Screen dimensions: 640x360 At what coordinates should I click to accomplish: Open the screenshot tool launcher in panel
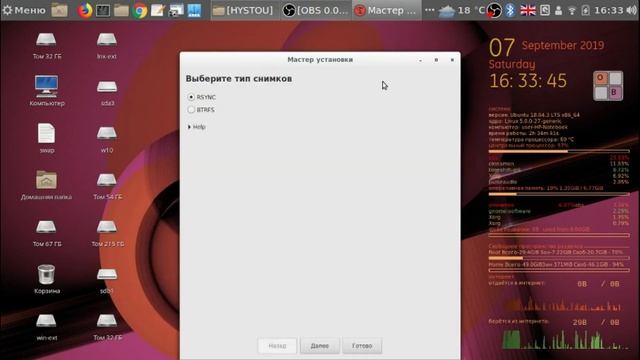click(x=176, y=10)
